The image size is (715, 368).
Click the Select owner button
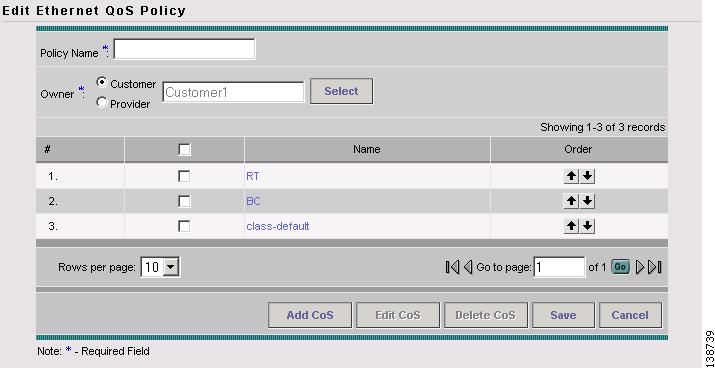coord(341,91)
